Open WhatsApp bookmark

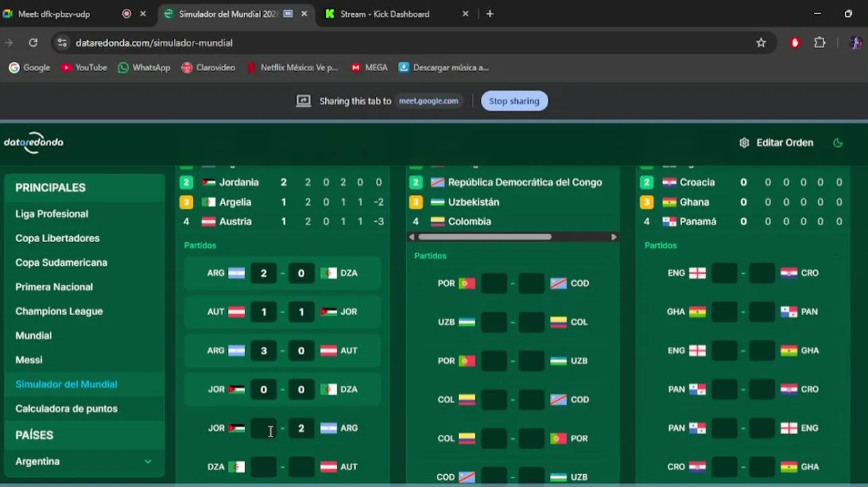(144, 68)
